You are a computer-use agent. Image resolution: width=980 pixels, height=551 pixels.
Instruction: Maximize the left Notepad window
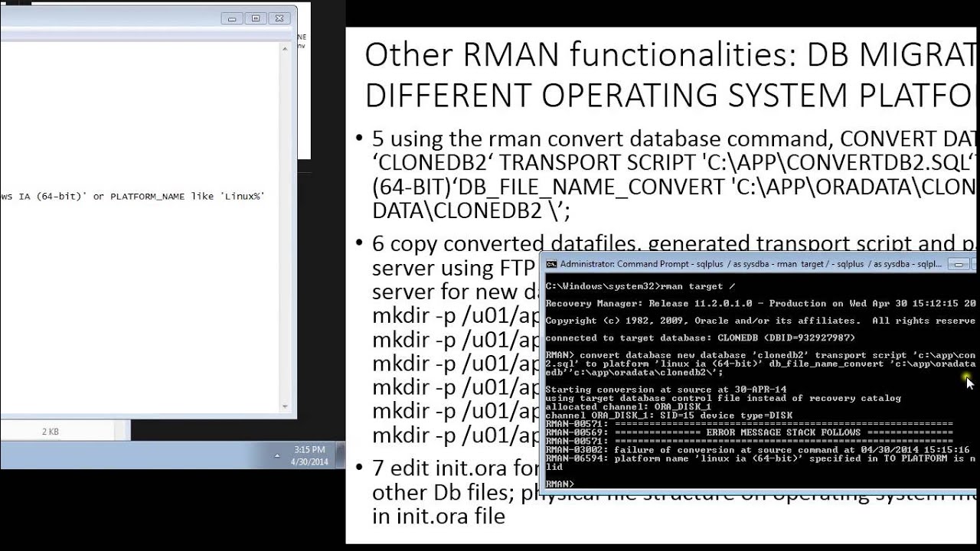tap(256, 18)
